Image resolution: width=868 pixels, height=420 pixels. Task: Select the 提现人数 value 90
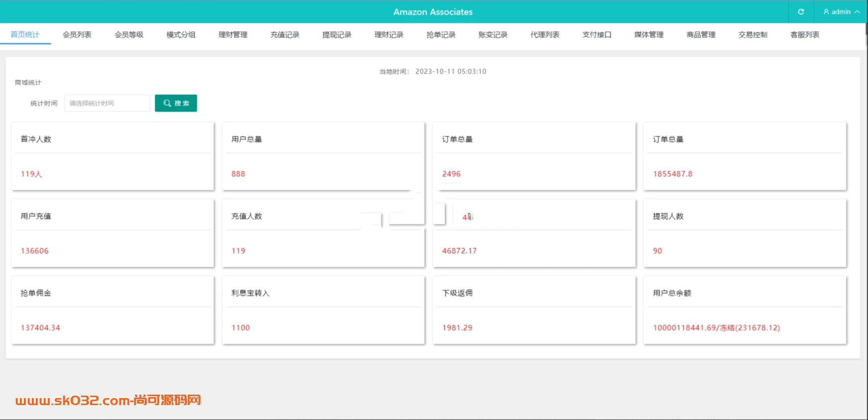point(657,251)
